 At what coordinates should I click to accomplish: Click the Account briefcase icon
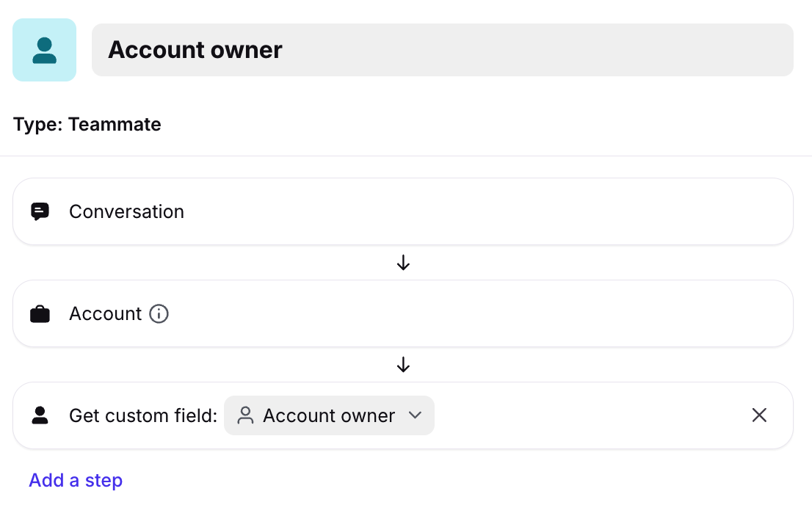[x=40, y=314]
